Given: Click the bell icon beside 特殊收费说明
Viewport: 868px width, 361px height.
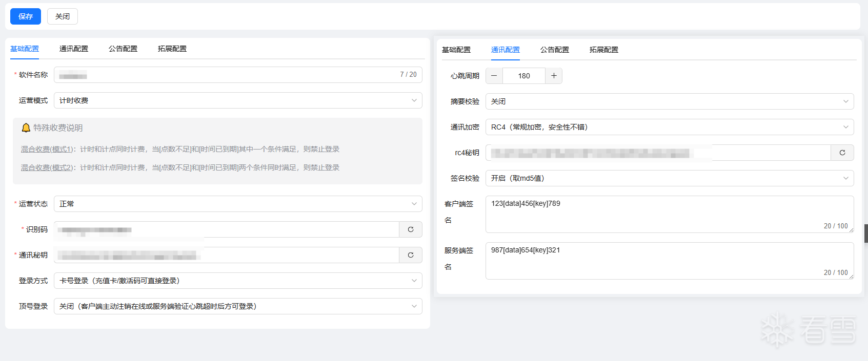Looking at the screenshot, I should pyautogui.click(x=26, y=128).
